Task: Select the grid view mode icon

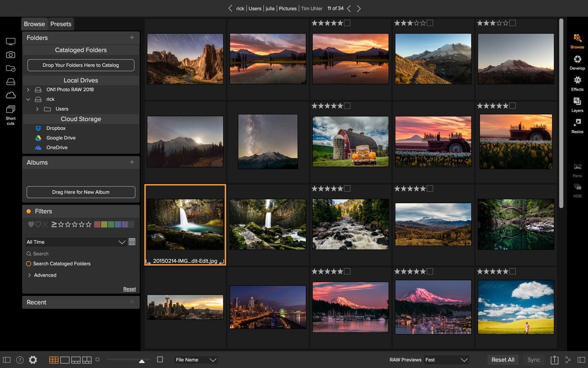Action: [x=54, y=360]
